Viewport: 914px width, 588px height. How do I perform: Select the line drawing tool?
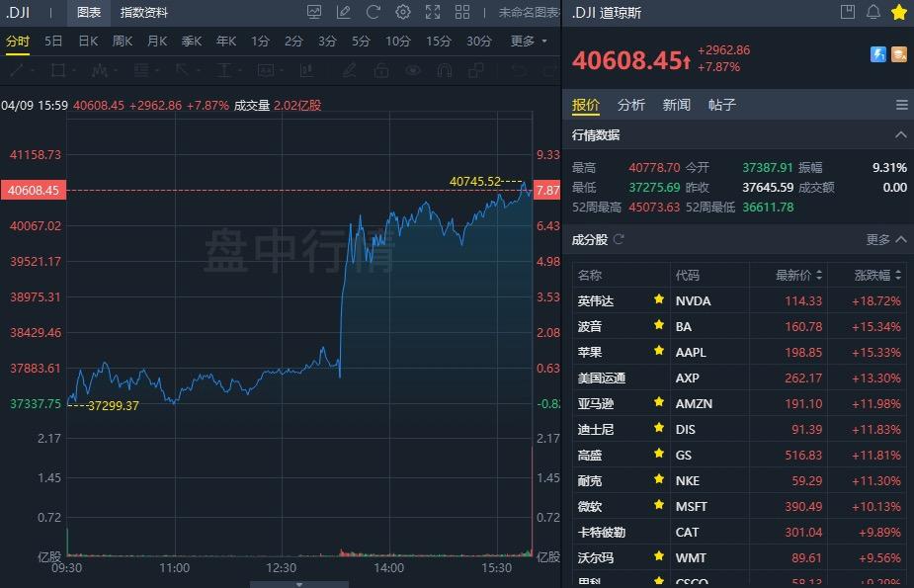[x=17, y=70]
